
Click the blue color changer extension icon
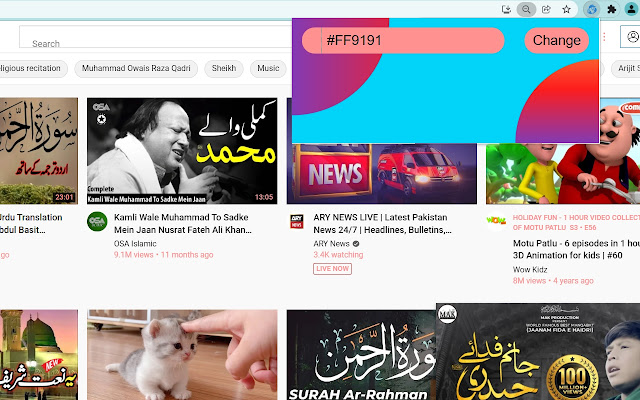point(591,9)
